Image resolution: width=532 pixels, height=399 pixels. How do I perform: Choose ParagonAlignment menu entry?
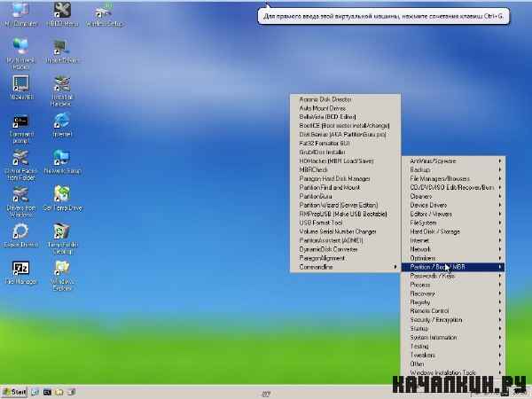[345, 258]
